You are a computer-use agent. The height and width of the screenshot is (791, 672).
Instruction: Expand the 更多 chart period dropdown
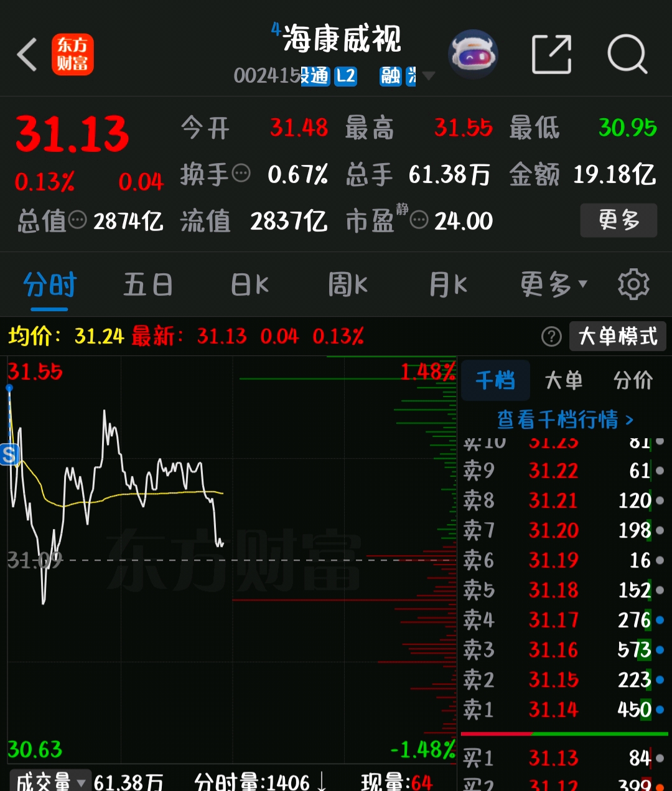(x=554, y=284)
